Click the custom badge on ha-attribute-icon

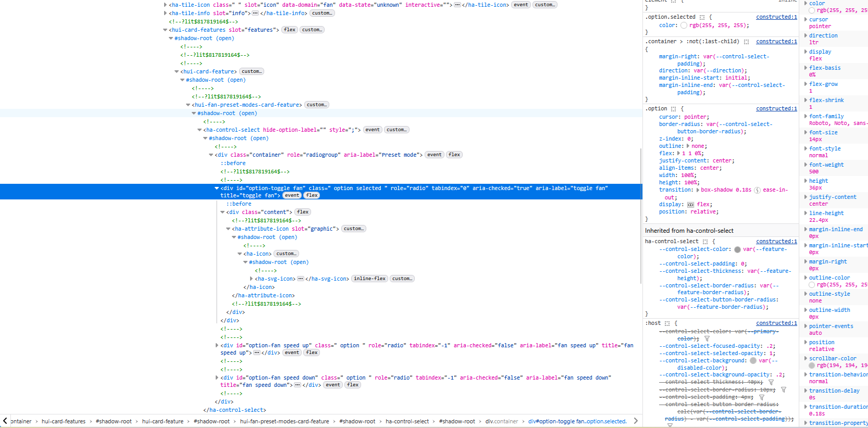pos(354,229)
